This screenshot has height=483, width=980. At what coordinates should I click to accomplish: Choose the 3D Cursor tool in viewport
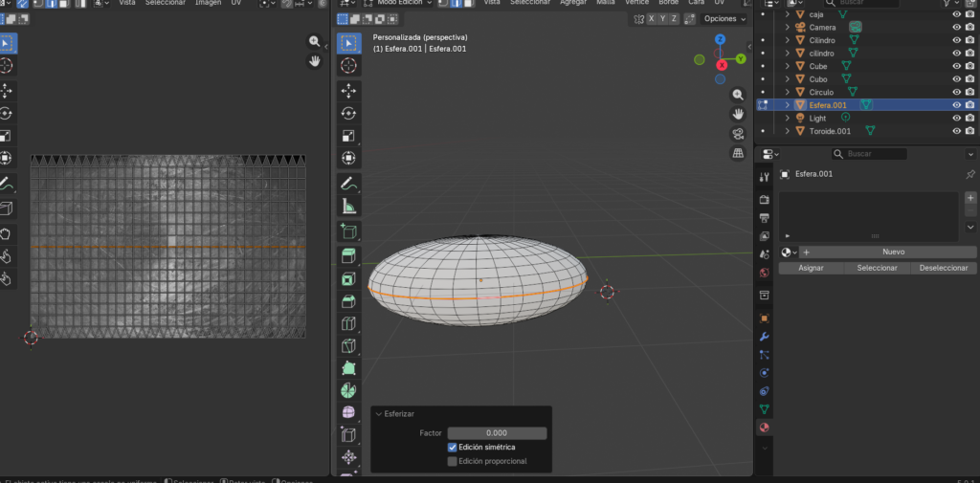[x=348, y=66]
